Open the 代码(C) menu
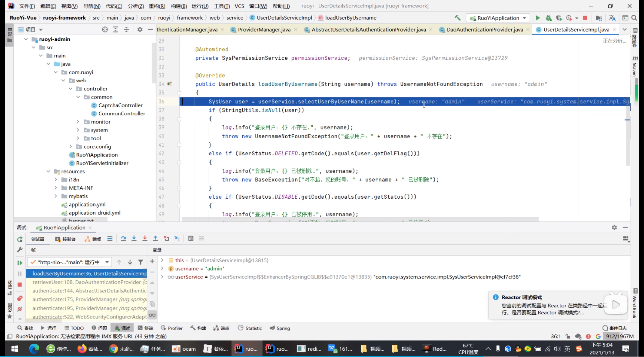 [x=114, y=6]
